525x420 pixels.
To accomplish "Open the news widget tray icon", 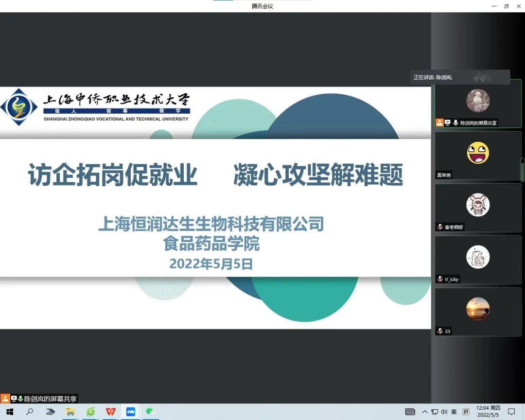I will (410, 412).
